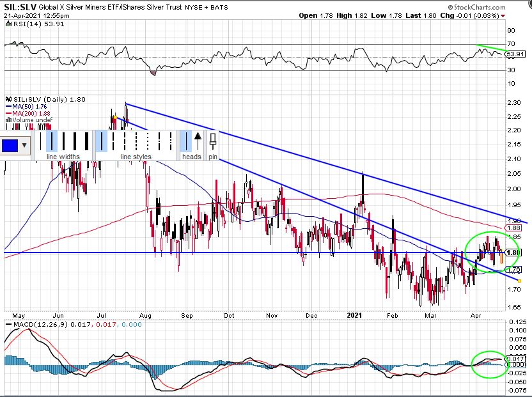Select the thinnest line width
The height and width of the screenshot is (397, 532).
click(x=40, y=141)
